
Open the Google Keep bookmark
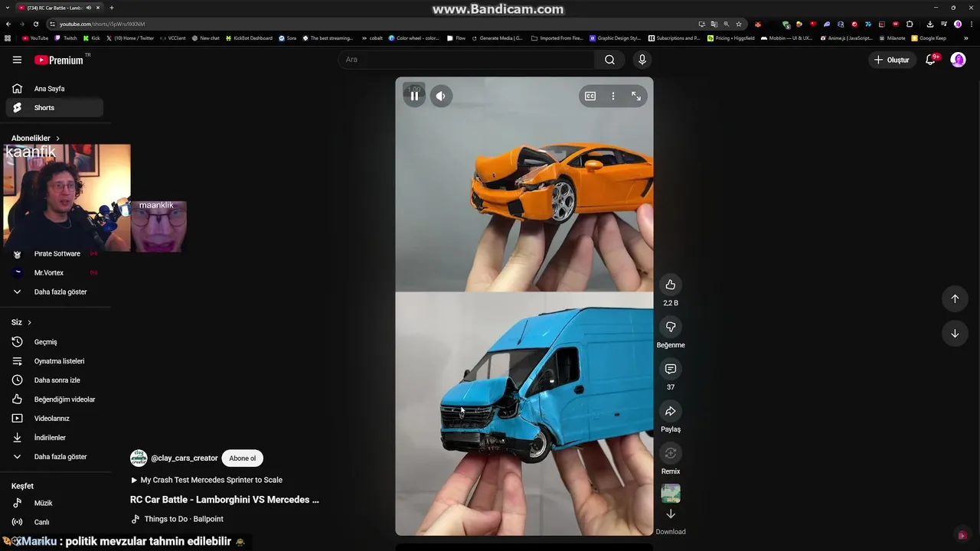(929, 37)
